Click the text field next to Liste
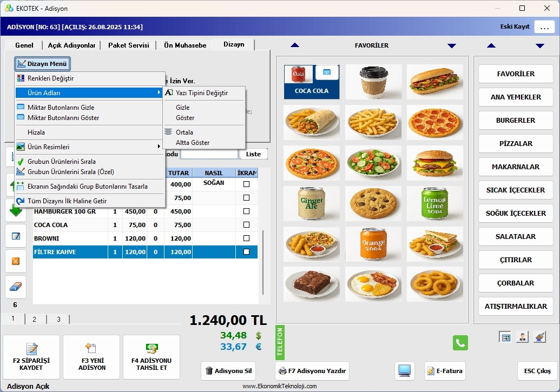The height and width of the screenshot is (392, 560). click(x=209, y=154)
